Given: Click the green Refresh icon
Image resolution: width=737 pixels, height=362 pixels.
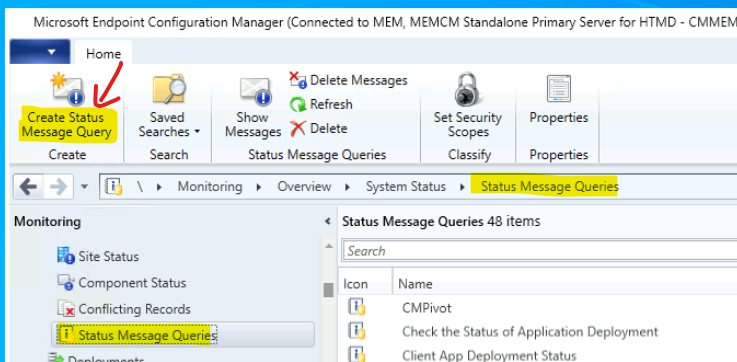Looking at the screenshot, I should [x=298, y=104].
